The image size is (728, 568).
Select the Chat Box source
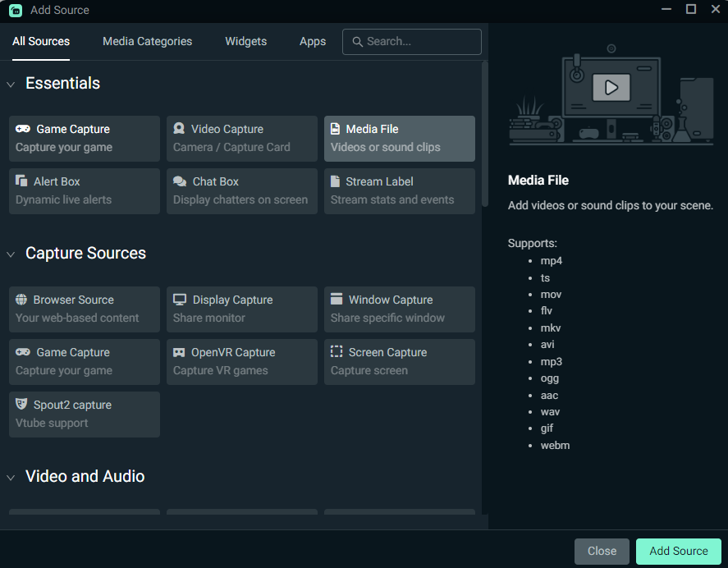[241, 190]
